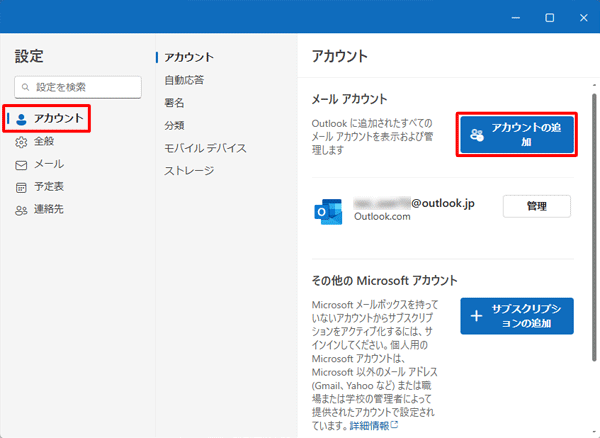Click the 管理 button for outlook.jp account
This screenshot has width=600, height=438.
coord(536,206)
